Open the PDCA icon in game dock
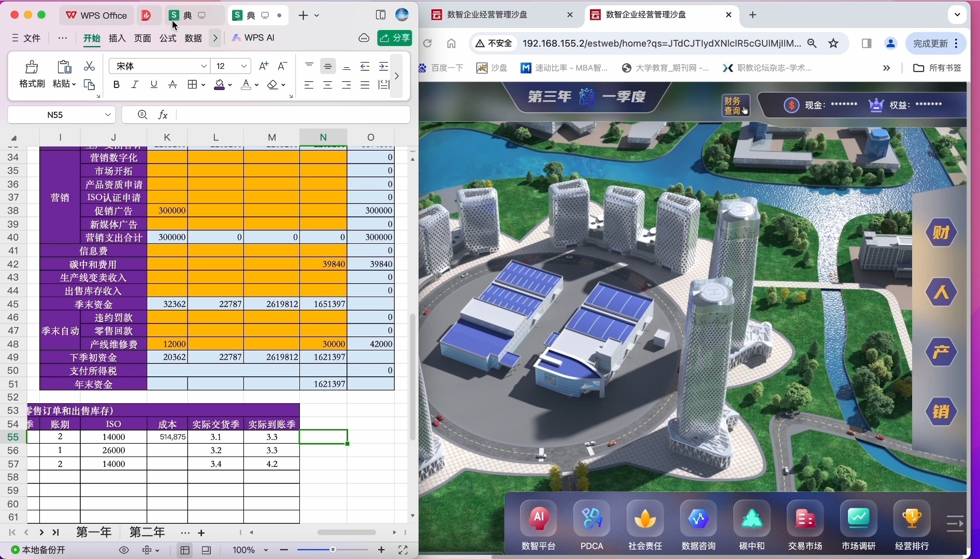This screenshot has width=980, height=559. pos(592,518)
